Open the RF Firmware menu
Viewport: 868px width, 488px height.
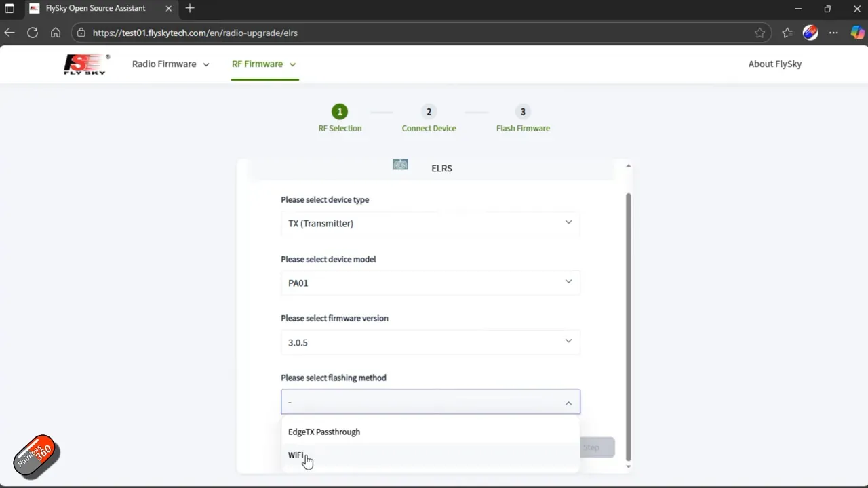point(264,64)
